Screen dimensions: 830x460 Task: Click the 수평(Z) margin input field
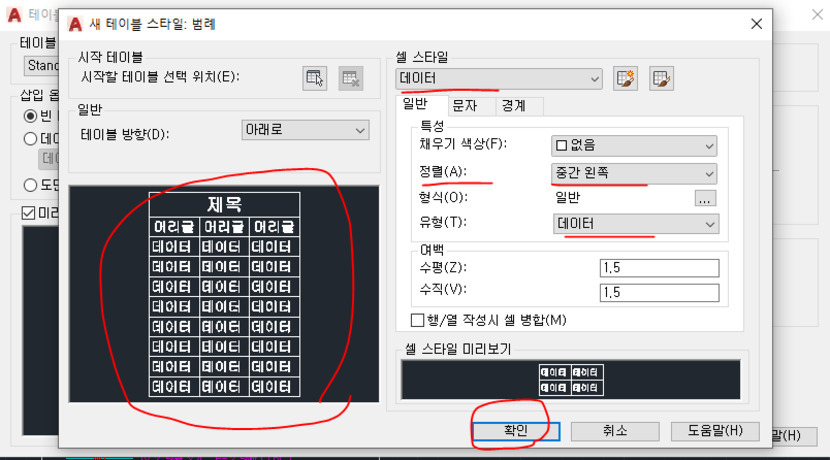tap(658, 268)
